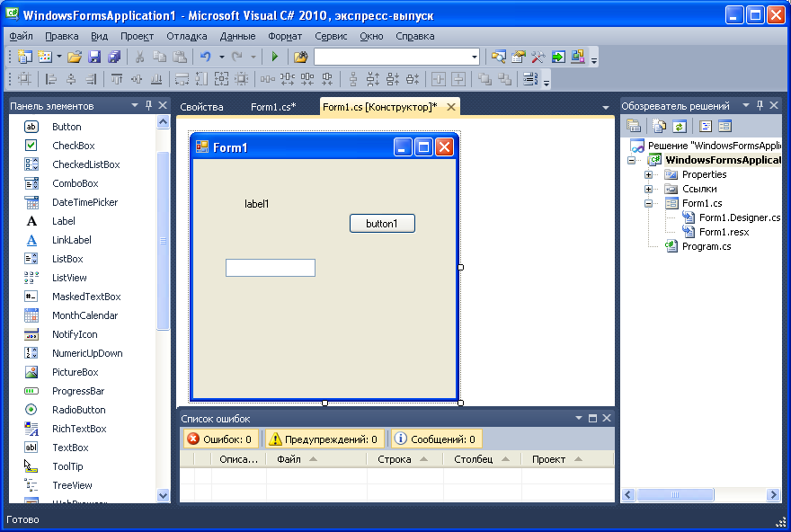
Task: Click View Code icon in Solution Explorer toolbar
Action: click(x=706, y=126)
